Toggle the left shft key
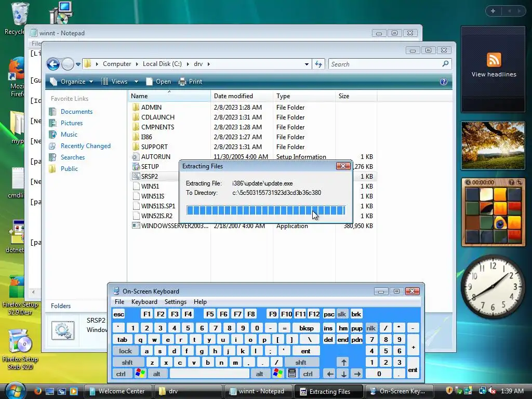The height and width of the screenshot is (399, 532). coord(127,362)
